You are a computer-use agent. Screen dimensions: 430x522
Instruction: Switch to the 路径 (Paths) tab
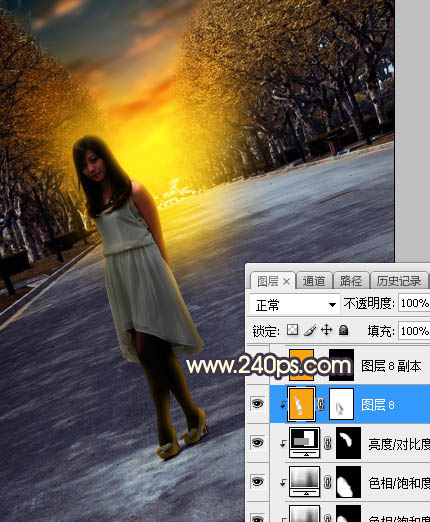pyautogui.click(x=351, y=281)
